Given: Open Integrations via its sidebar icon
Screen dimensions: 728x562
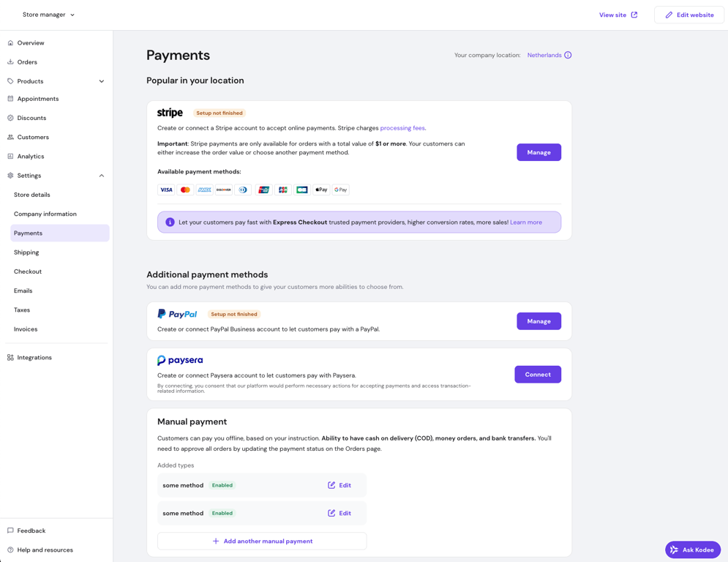Looking at the screenshot, I should pyautogui.click(x=11, y=357).
